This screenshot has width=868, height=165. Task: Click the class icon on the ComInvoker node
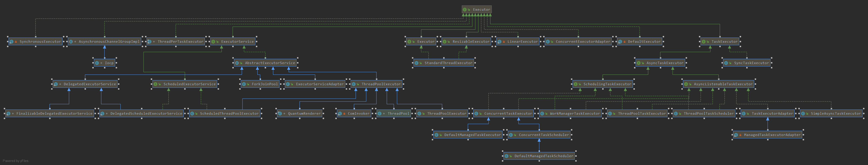pyautogui.click(x=340, y=114)
